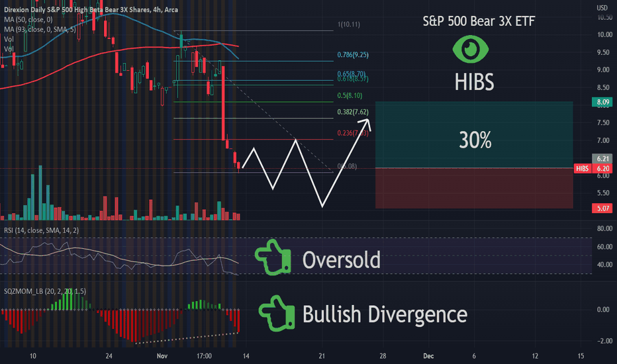The height and width of the screenshot is (364, 617).
Task: Click the Fibonacci level label '0.382(7.62)'
Action: [353, 112]
